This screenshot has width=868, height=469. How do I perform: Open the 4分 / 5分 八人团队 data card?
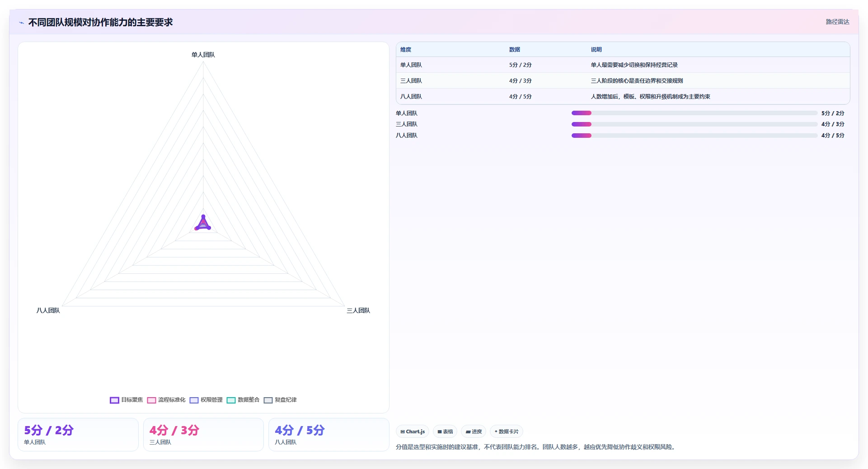click(329, 435)
